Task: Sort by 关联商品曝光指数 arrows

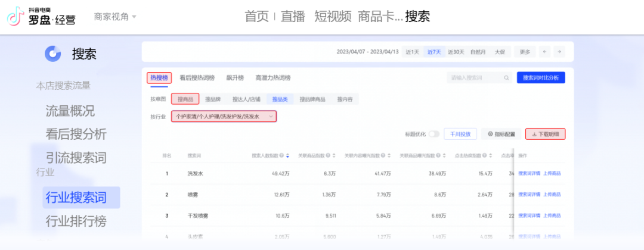Action: (444, 156)
